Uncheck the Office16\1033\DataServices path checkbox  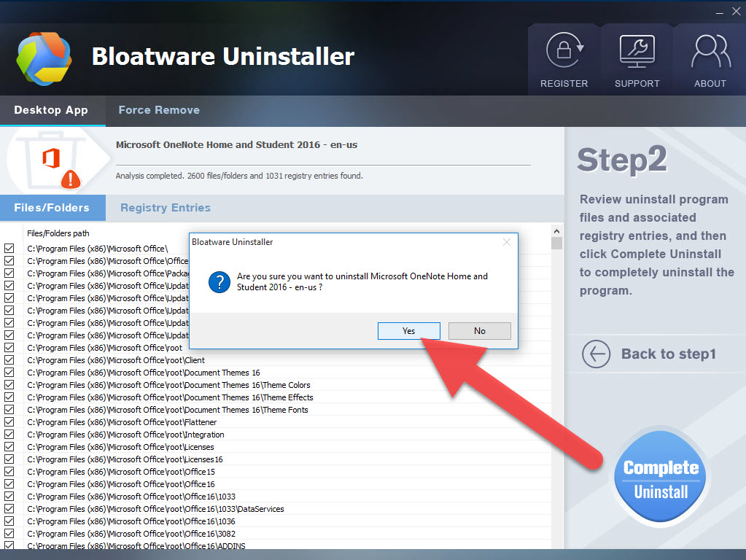(9, 509)
